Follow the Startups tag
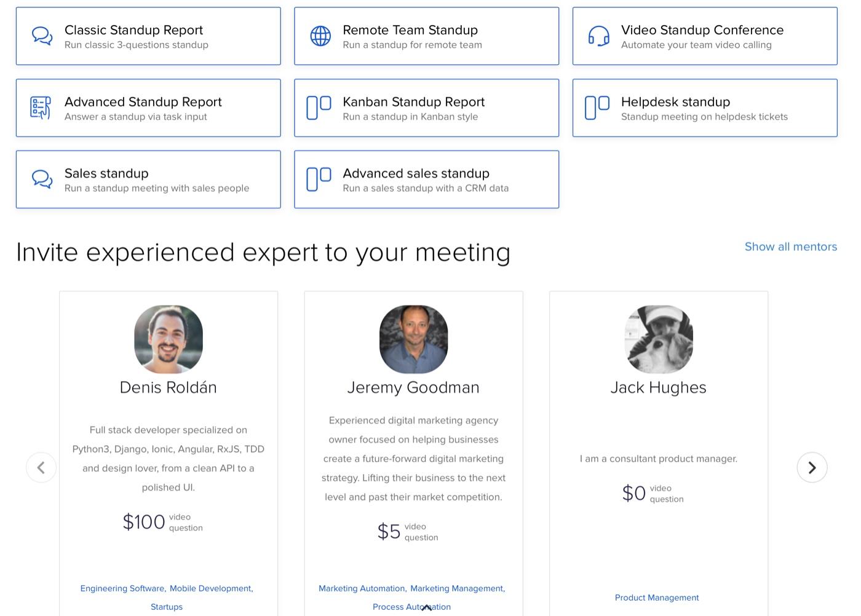The image size is (861, 616). [x=167, y=607]
